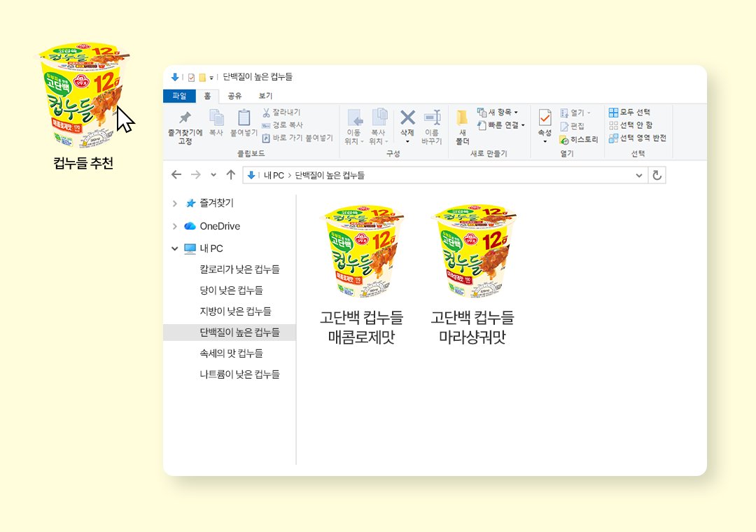
Task: Collapse the 내 PC tree node
Action: 174,248
